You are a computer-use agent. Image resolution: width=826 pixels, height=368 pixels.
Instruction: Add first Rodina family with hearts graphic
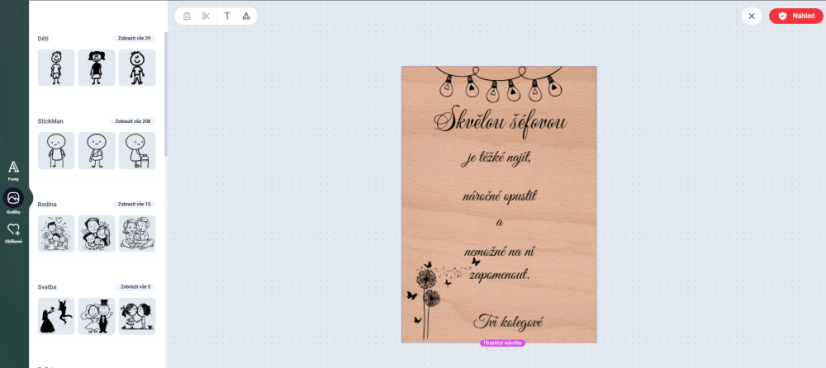56,233
